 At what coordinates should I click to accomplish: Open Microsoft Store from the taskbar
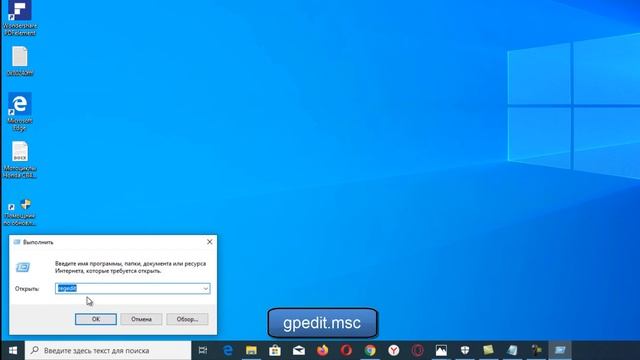(275, 350)
